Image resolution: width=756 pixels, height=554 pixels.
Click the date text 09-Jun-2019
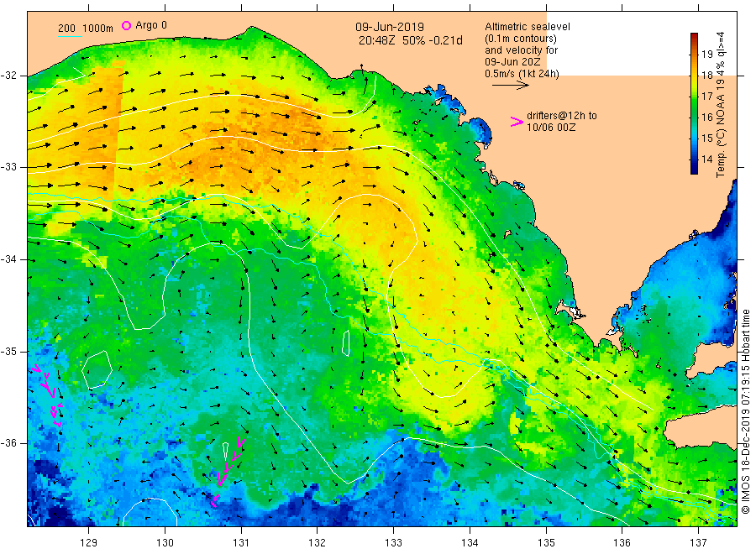click(x=390, y=27)
